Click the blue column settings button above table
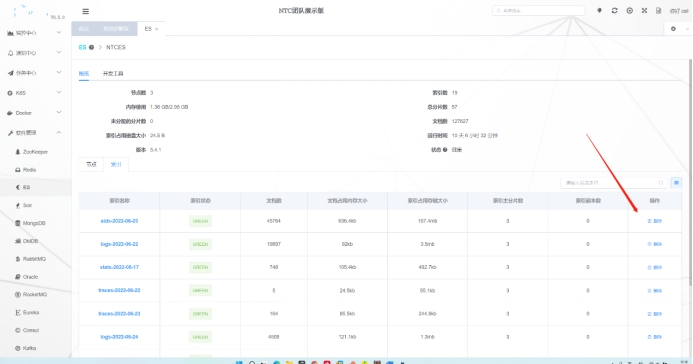The image size is (693, 364). point(676,182)
